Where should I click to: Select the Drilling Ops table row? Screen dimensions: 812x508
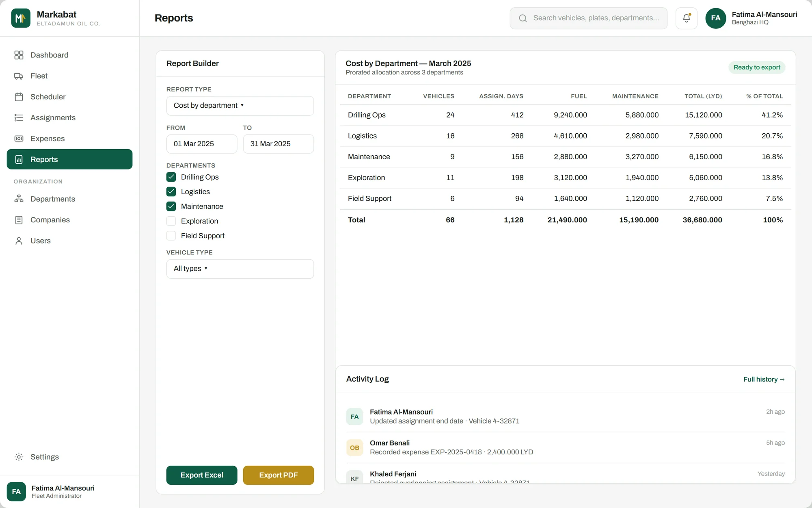pyautogui.click(x=565, y=115)
